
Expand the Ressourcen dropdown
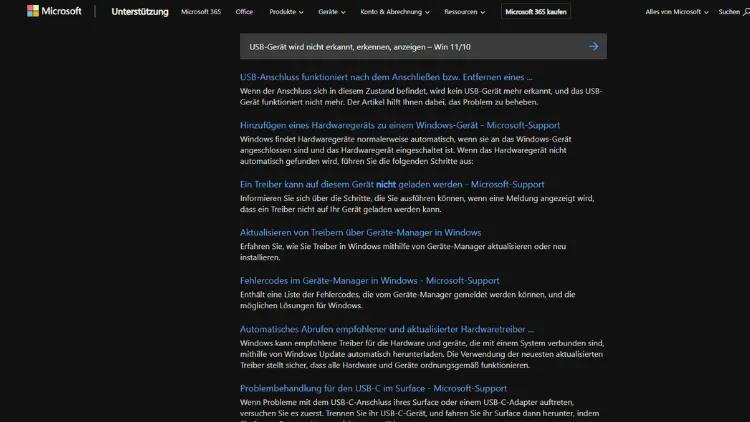(x=464, y=11)
